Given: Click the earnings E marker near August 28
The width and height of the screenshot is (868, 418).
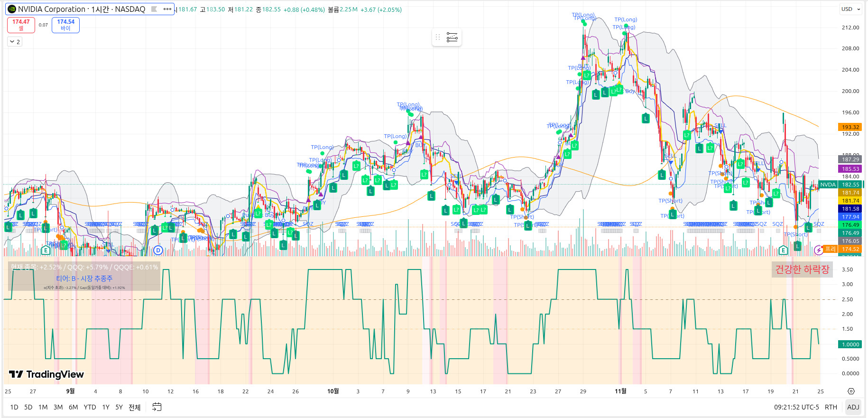Looking at the screenshot, I should point(46,250).
